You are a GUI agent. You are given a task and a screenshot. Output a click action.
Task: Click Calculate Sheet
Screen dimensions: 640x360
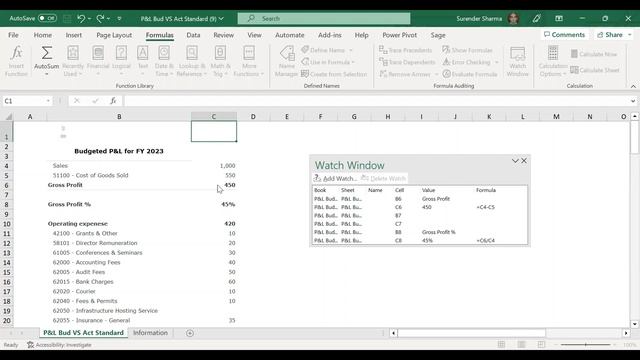595,70
